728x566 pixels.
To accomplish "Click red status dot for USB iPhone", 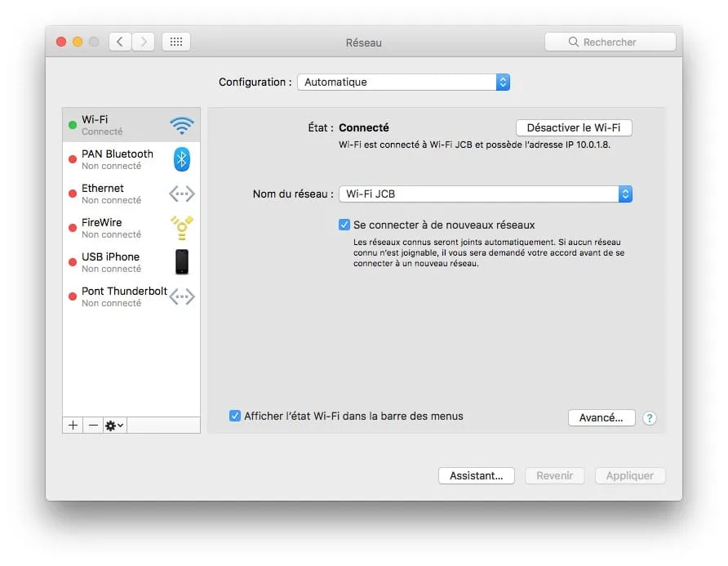I will [73, 262].
